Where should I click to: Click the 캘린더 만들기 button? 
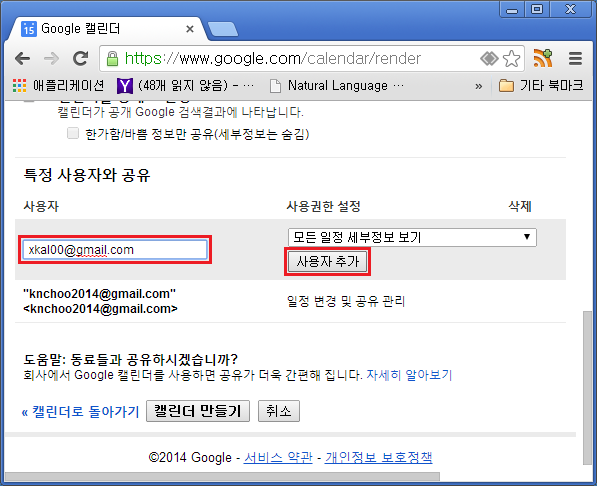pos(198,411)
